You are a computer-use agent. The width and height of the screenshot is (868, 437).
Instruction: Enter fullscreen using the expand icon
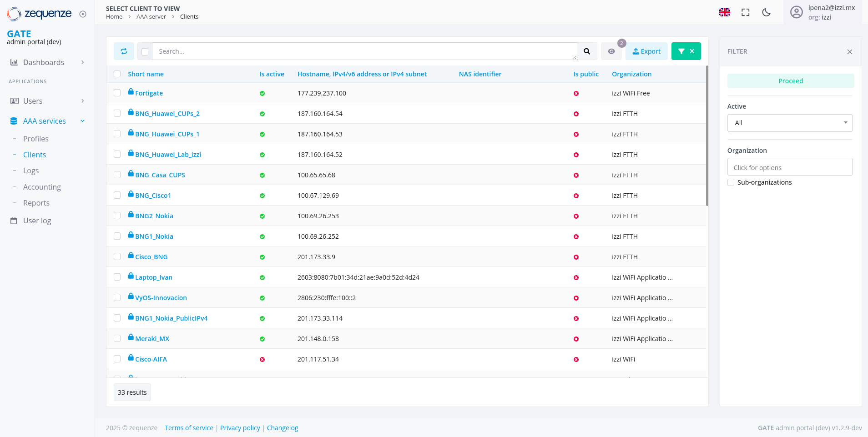[x=746, y=12]
